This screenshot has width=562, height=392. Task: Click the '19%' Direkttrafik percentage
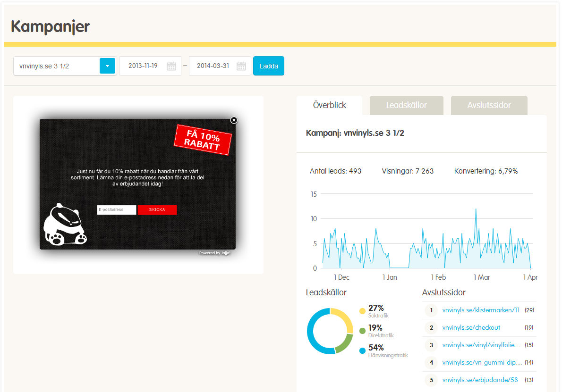(x=375, y=327)
